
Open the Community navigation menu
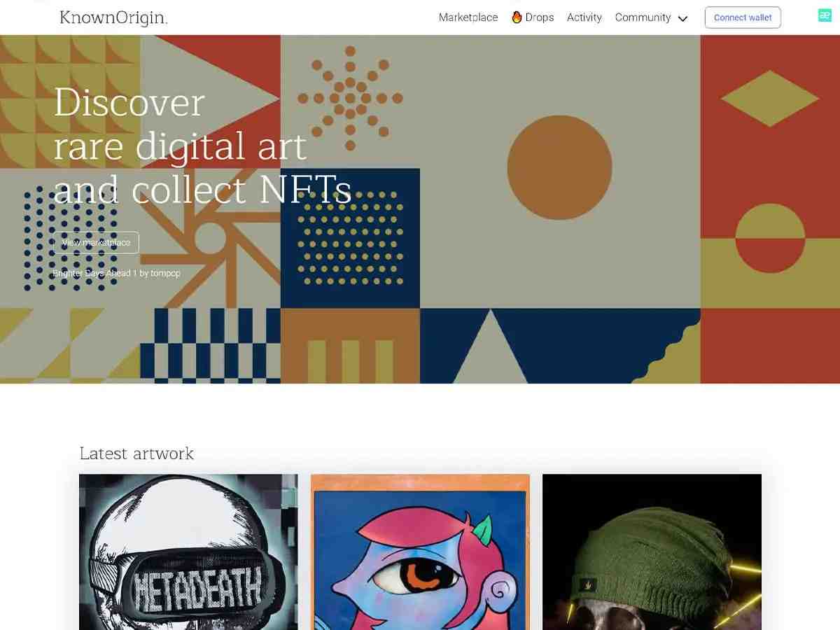point(643,17)
